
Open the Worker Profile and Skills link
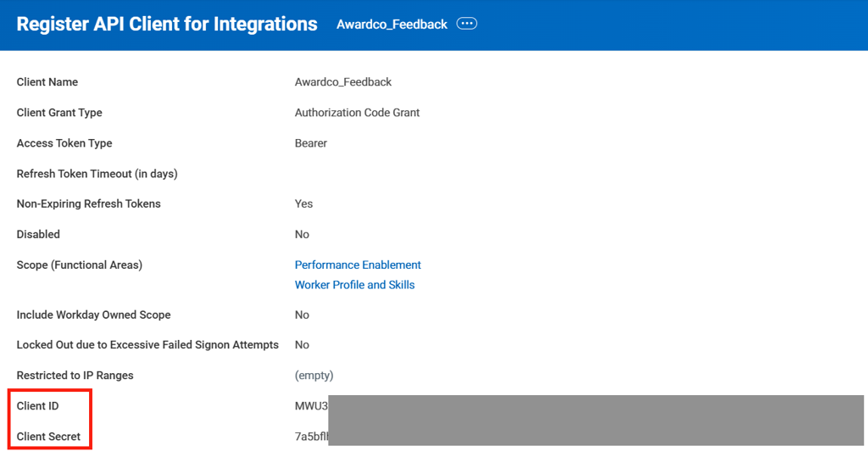pos(354,285)
